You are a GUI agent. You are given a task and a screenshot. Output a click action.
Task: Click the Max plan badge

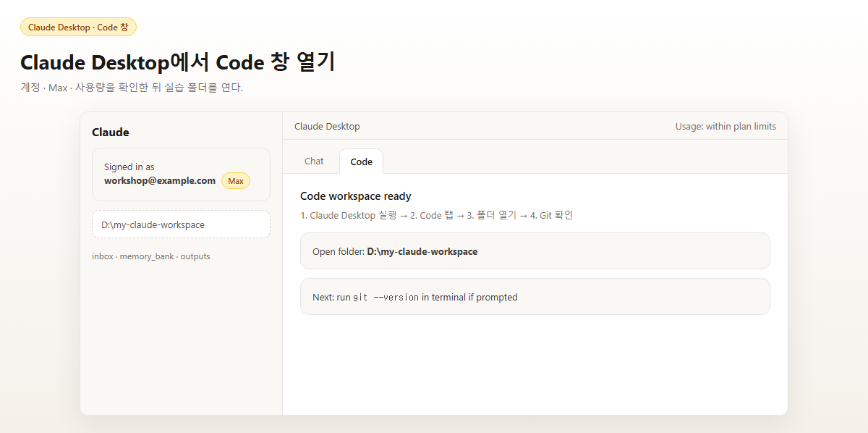pyautogui.click(x=236, y=181)
